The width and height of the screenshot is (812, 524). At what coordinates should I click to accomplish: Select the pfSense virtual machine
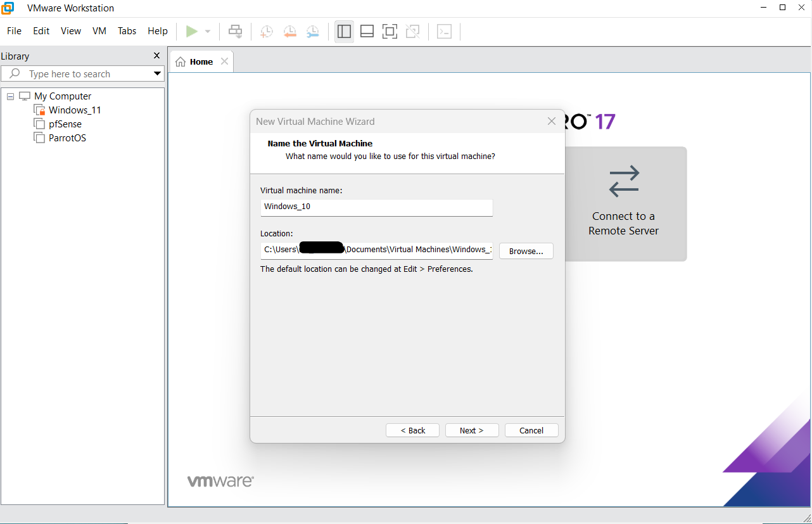click(x=65, y=124)
